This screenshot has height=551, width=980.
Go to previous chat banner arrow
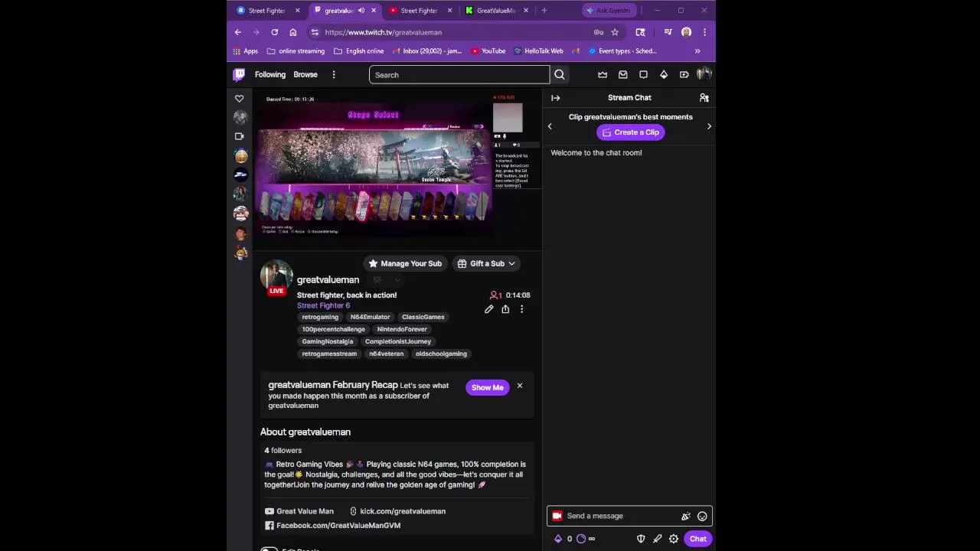550,126
